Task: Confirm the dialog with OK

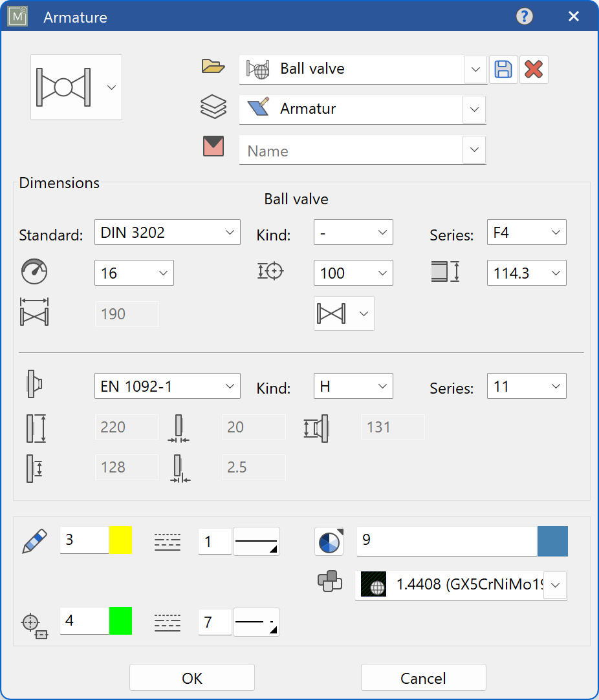Action: tap(191, 677)
